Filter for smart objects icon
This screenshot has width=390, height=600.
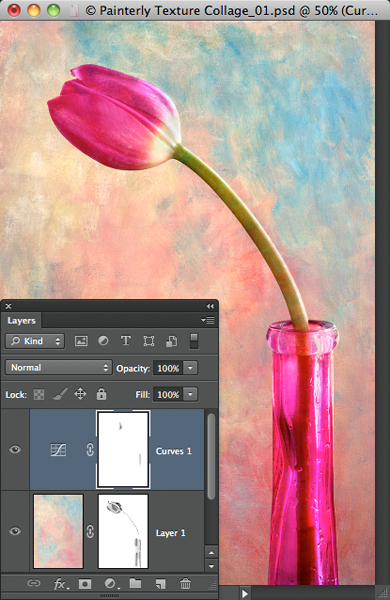click(x=171, y=341)
